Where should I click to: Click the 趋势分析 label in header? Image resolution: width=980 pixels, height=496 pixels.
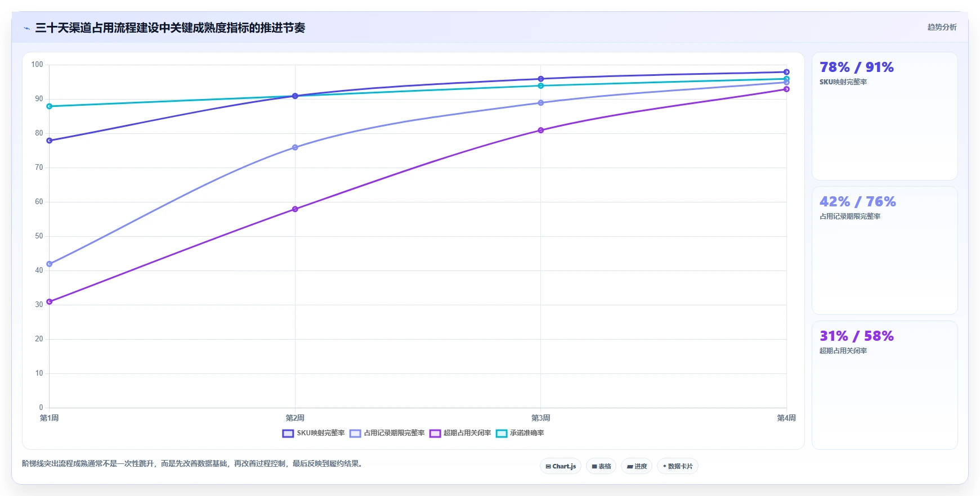[x=942, y=27]
